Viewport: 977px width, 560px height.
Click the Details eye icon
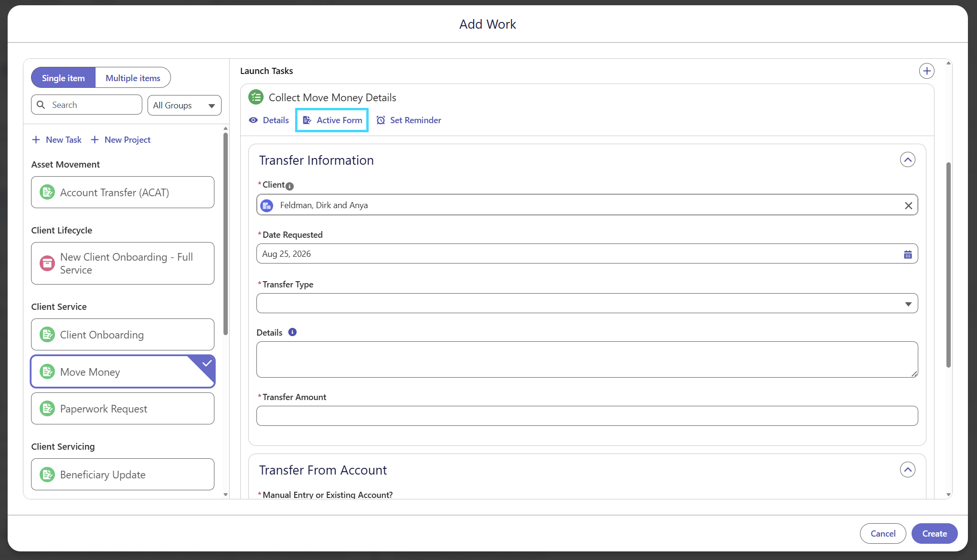253,120
